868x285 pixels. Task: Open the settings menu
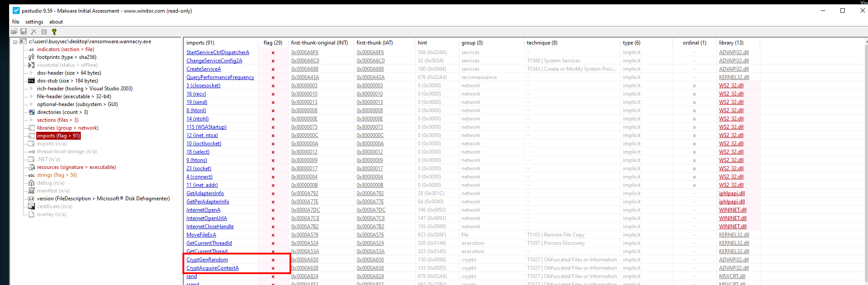[x=34, y=22]
